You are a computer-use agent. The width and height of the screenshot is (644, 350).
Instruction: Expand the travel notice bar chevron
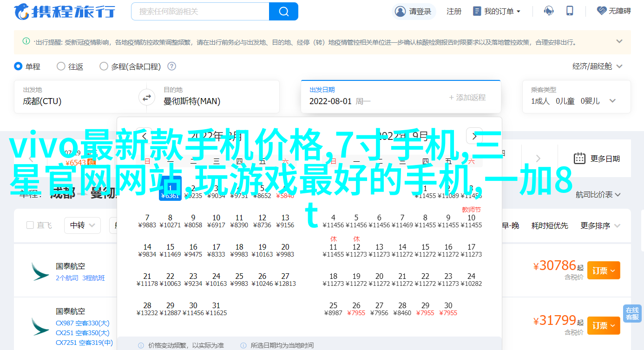point(619,41)
